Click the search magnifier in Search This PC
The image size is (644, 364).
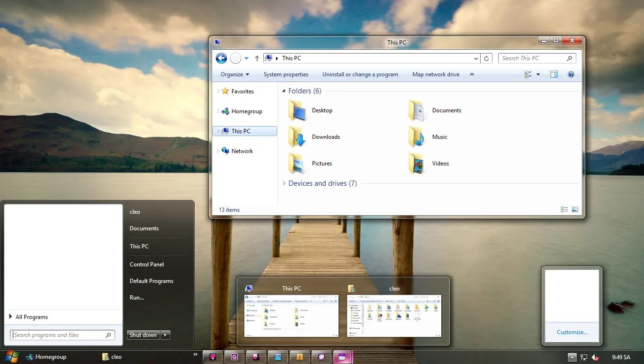[x=570, y=58]
